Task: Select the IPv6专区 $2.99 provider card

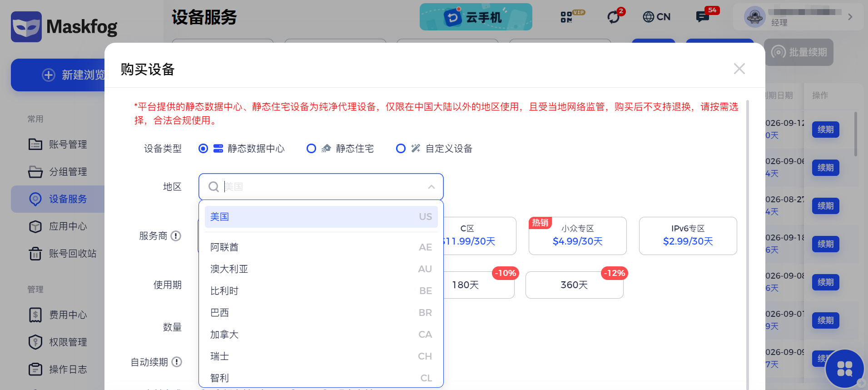Action: [x=688, y=236]
